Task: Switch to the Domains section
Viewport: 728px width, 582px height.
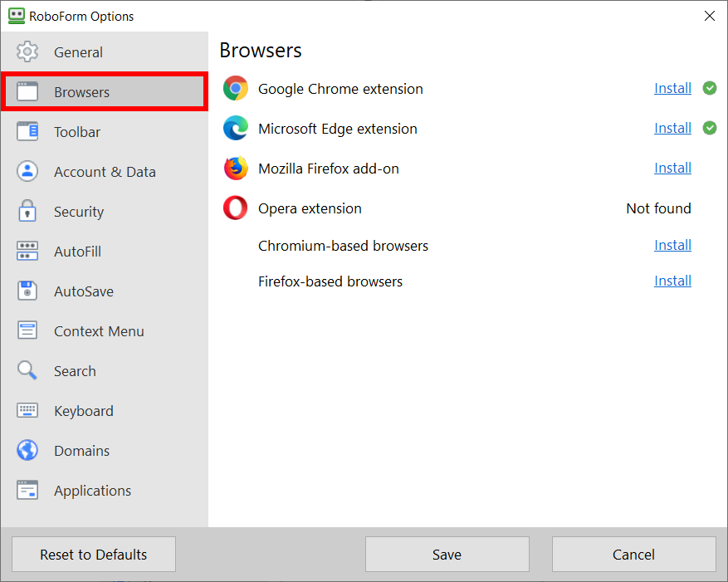Action: click(105, 451)
